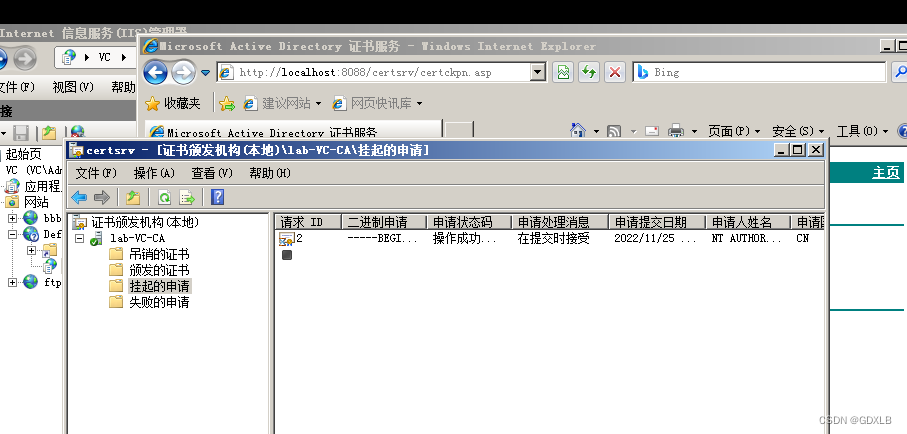Click the certsrv toolbar Back arrow
907x434 pixels.
79,198
